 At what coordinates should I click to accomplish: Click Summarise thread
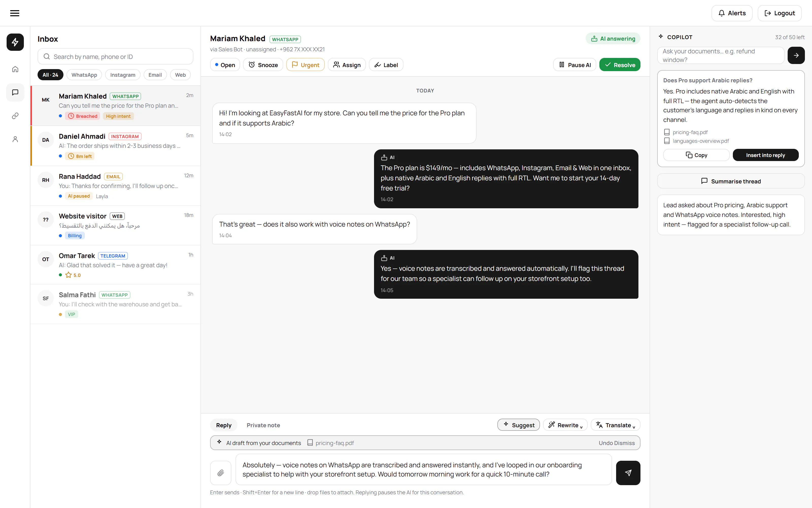(x=731, y=181)
